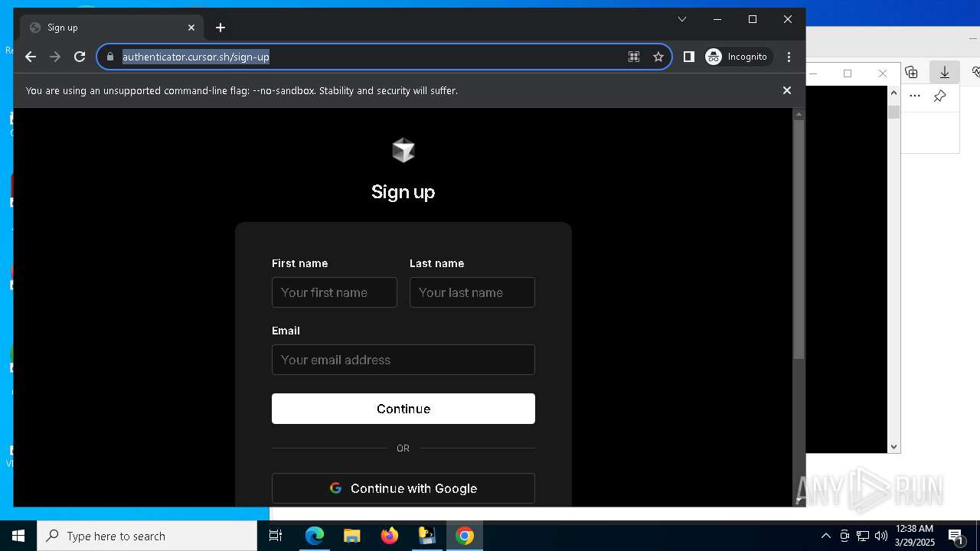Screen dimensions: 980x551
Task: Click the Cursor cube logo
Action: [403, 150]
